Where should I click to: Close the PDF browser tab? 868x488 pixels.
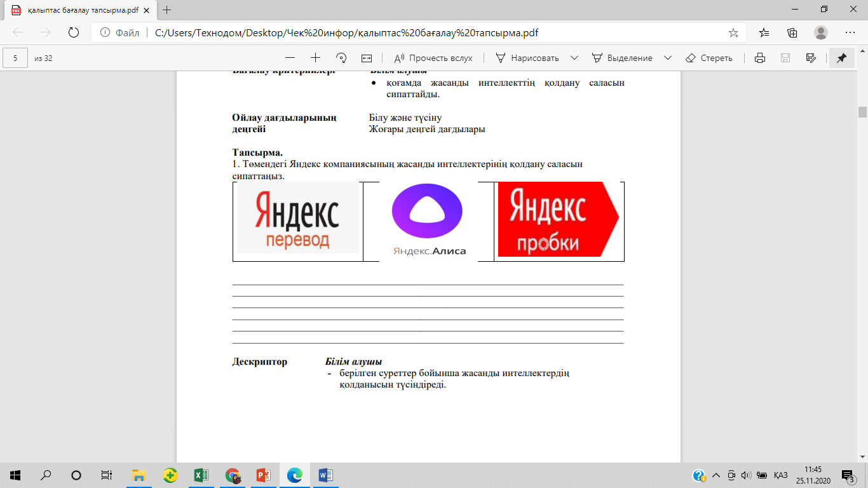coord(147,10)
